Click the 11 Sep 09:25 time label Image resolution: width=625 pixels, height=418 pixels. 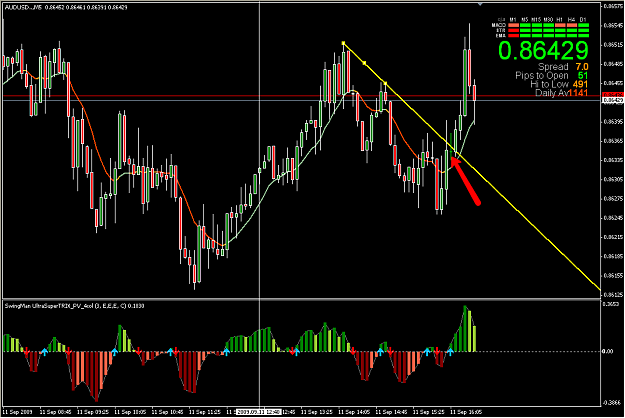coord(93,412)
